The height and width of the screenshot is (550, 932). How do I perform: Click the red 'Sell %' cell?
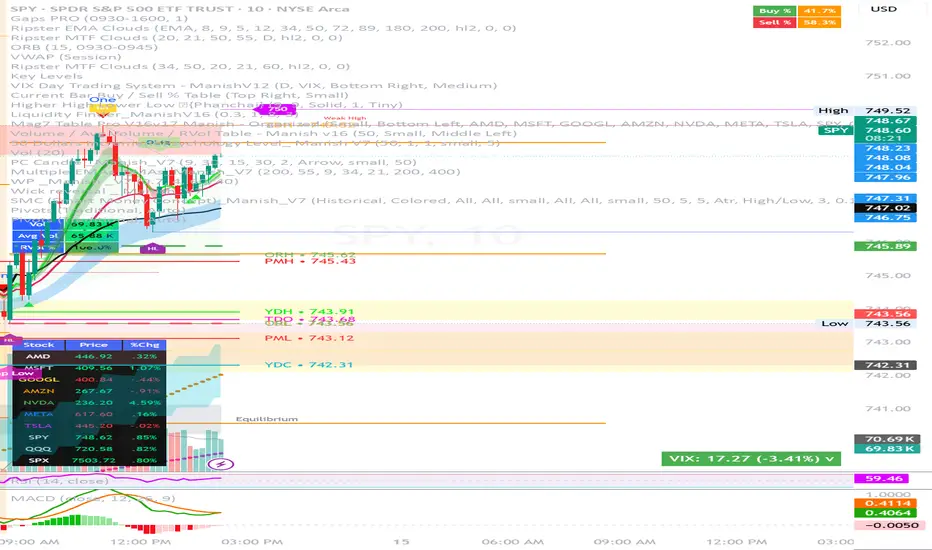[774, 23]
